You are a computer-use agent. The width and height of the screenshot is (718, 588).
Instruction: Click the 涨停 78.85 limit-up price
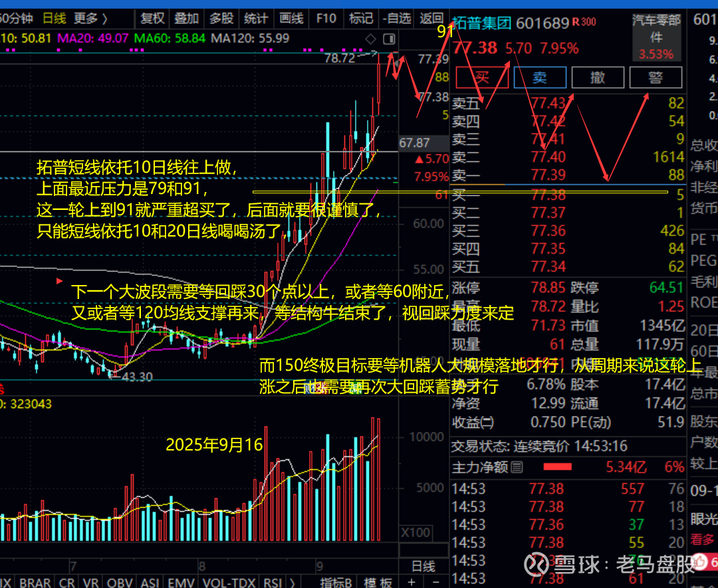point(548,288)
